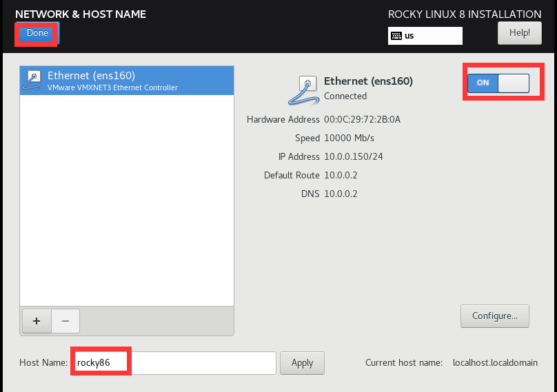Click the Default Route value 10.0.0.2

341,176
